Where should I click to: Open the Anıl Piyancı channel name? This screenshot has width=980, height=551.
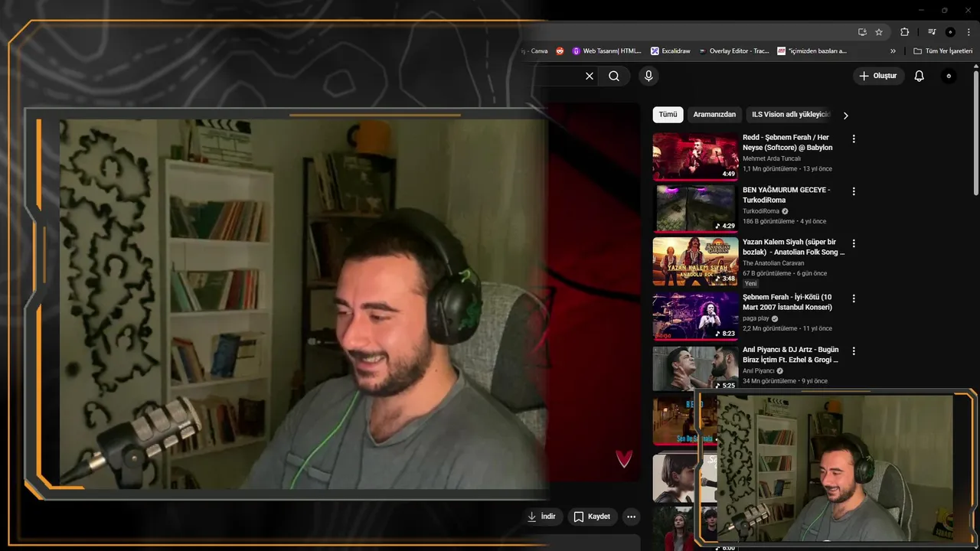[759, 371]
